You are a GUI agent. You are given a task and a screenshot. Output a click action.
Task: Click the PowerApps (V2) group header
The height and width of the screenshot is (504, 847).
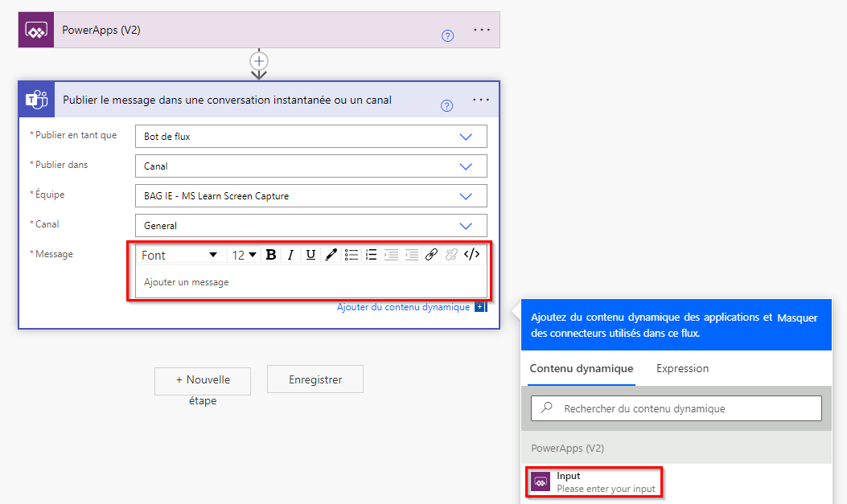[x=676, y=448]
